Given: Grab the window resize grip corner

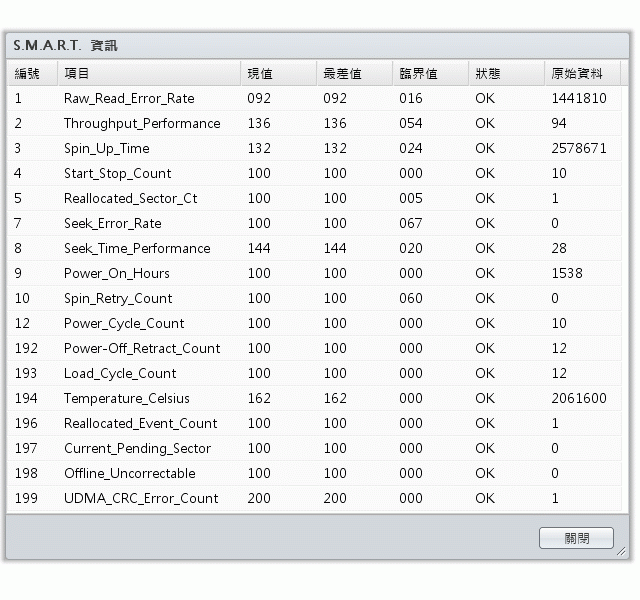Looking at the screenshot, I should click(621, 551).
